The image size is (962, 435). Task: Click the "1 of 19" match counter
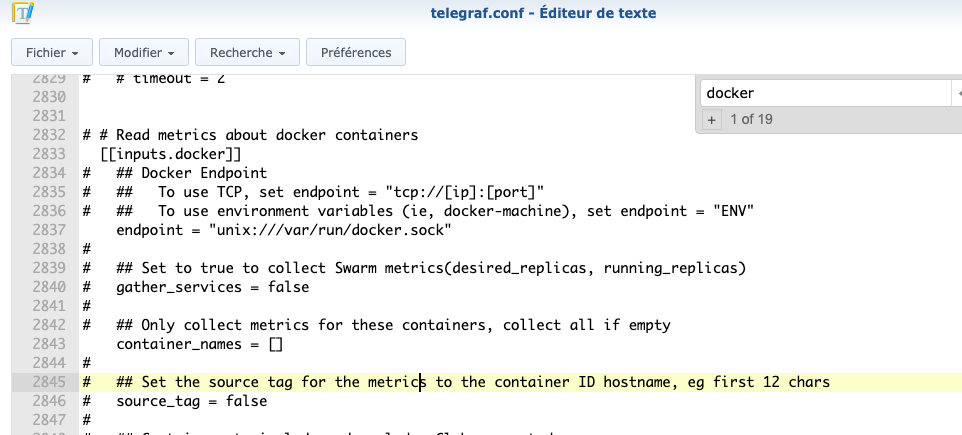[751, 120]
